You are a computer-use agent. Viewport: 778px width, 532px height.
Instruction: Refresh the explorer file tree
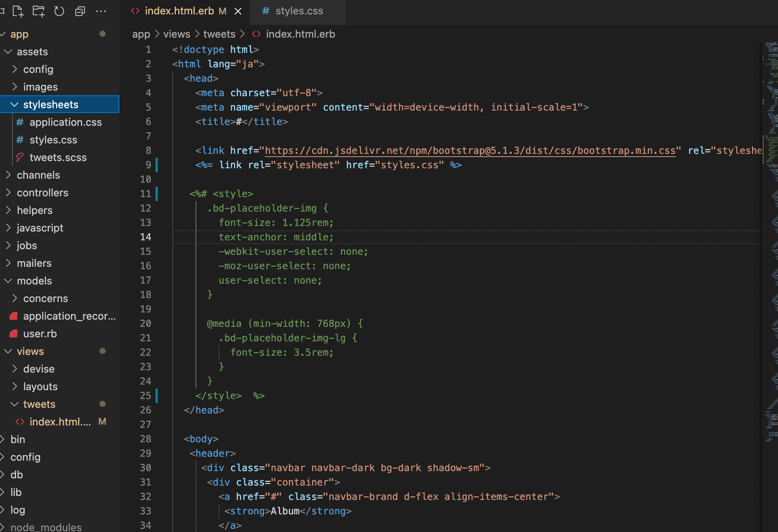59,11
